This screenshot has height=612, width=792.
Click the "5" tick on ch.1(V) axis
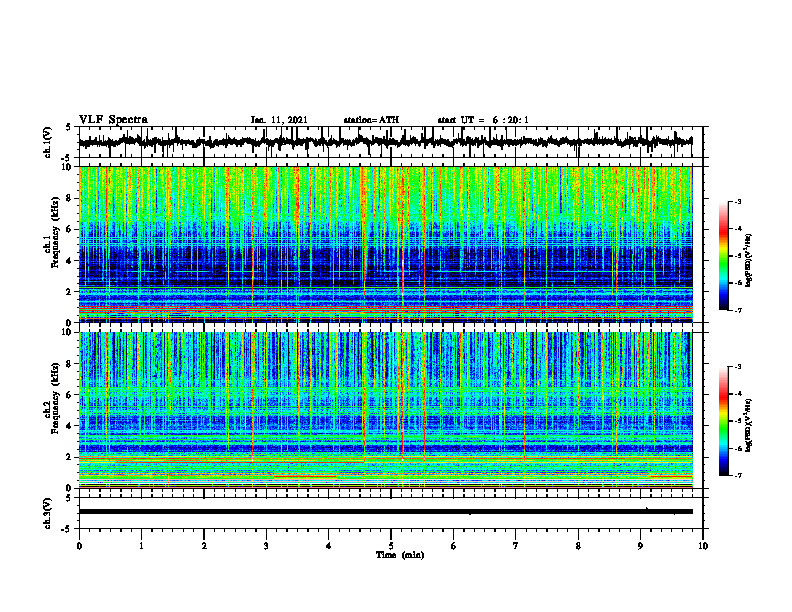point(68,127)
